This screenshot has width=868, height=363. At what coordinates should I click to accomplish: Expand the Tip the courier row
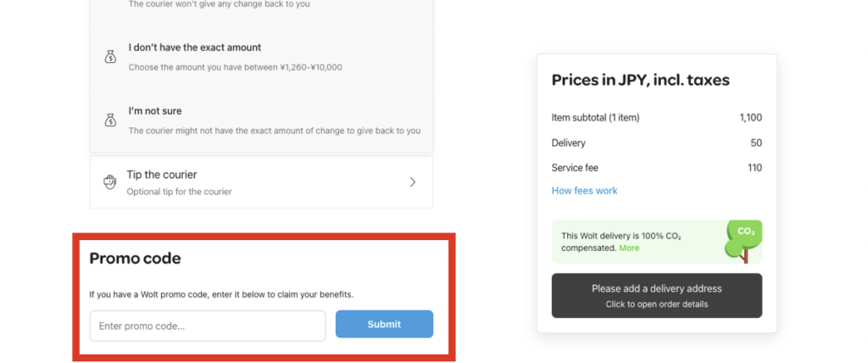click(261, 181)
